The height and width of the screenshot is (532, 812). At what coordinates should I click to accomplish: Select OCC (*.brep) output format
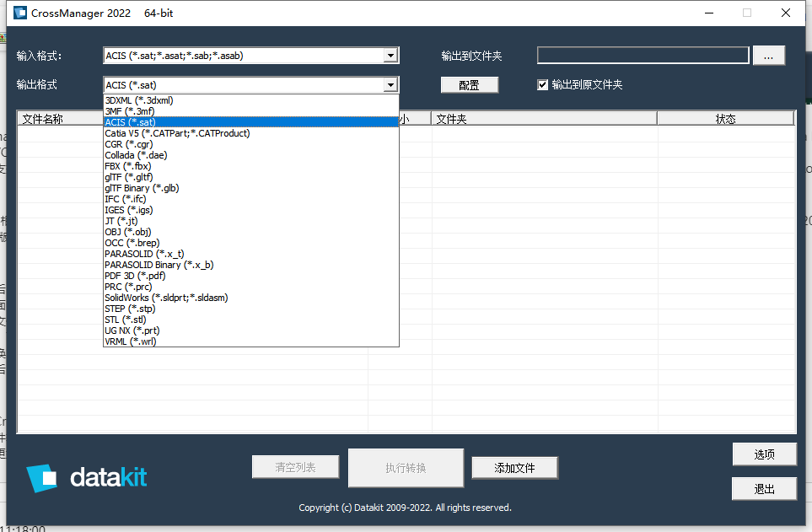pos(251,243)
